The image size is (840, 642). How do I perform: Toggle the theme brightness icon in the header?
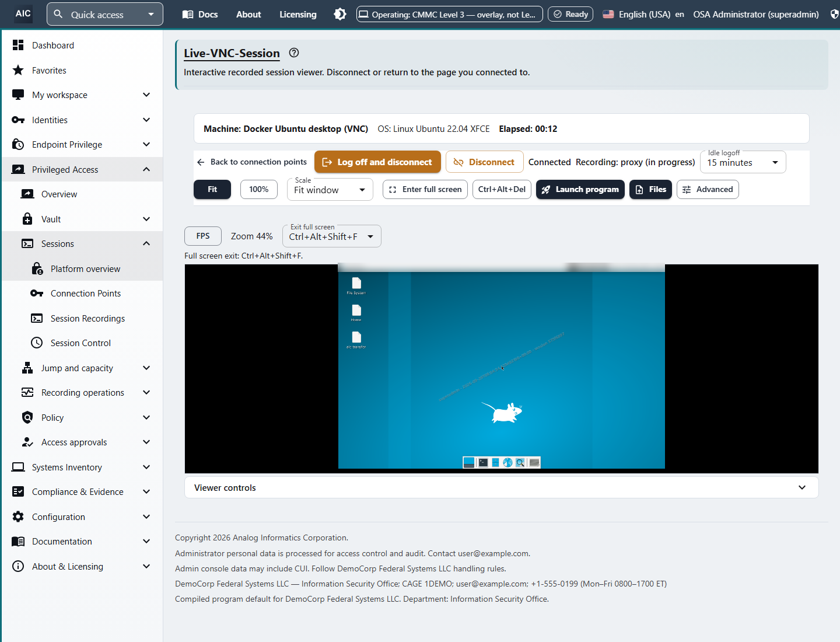coord(340,14)
